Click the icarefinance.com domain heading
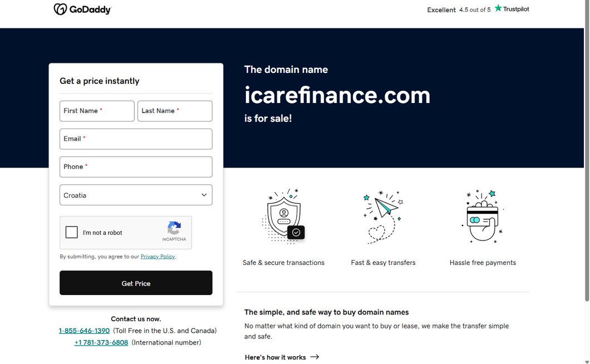This screenshot has width=590, height=364. click(337, 95)
